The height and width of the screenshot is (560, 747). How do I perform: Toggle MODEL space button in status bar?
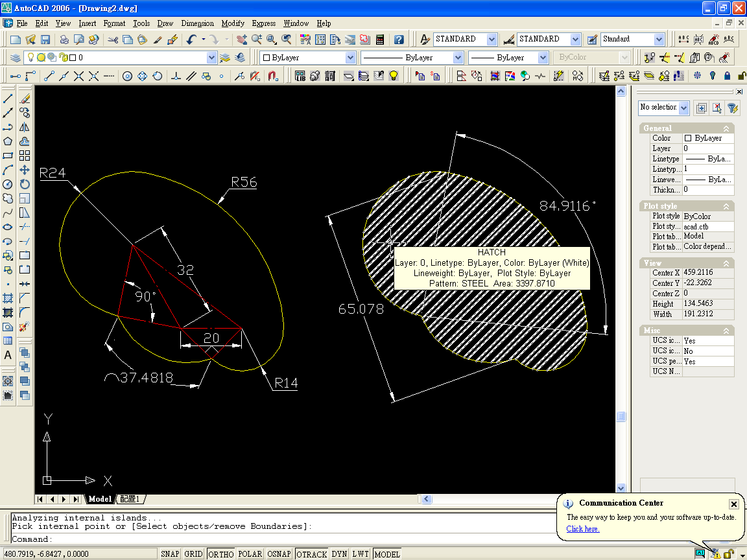click(x=387, y=554)
